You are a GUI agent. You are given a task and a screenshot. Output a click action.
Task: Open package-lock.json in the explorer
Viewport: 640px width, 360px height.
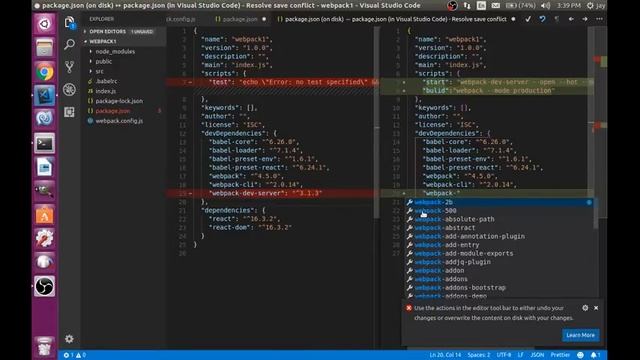point(119,101)
